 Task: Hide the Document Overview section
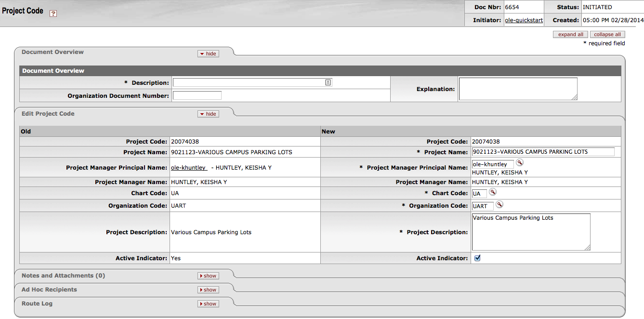pos(208,53)
